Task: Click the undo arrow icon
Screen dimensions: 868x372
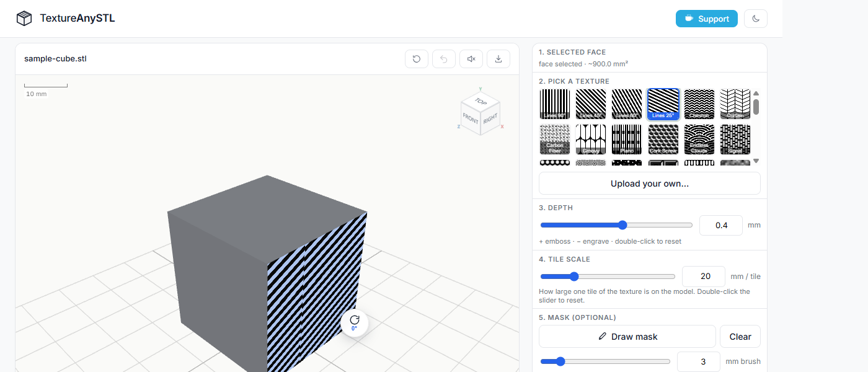Action: point(444,59)
